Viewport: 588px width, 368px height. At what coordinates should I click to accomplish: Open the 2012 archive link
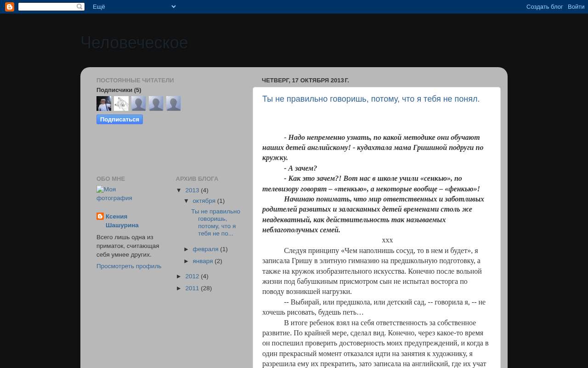point(192,276)
